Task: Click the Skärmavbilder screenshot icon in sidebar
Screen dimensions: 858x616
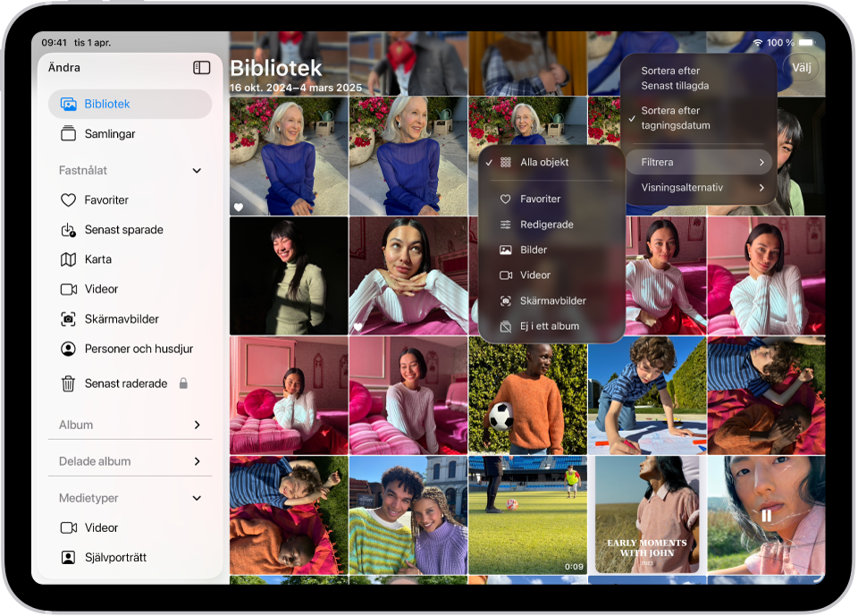Action: coord(69,318)
